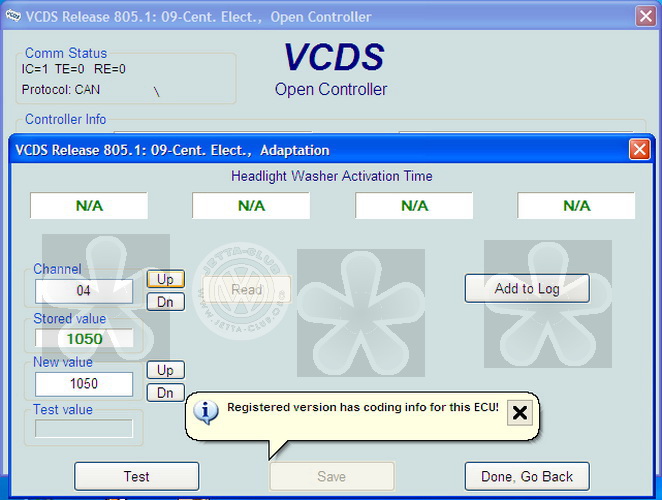Click the first N/A measurement box
This screenshot has width=662, height=500.
89,206
